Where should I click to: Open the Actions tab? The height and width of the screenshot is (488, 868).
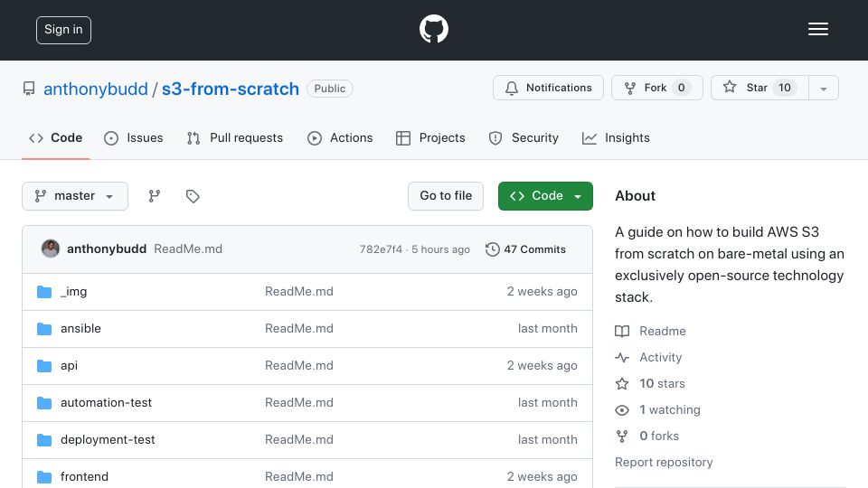340,137
